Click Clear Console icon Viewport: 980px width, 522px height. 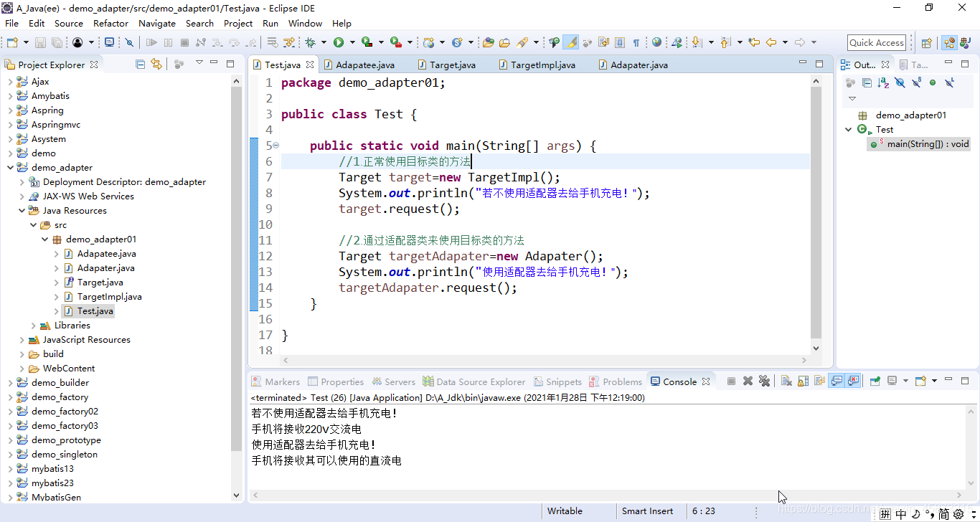[x=787, y=381]
